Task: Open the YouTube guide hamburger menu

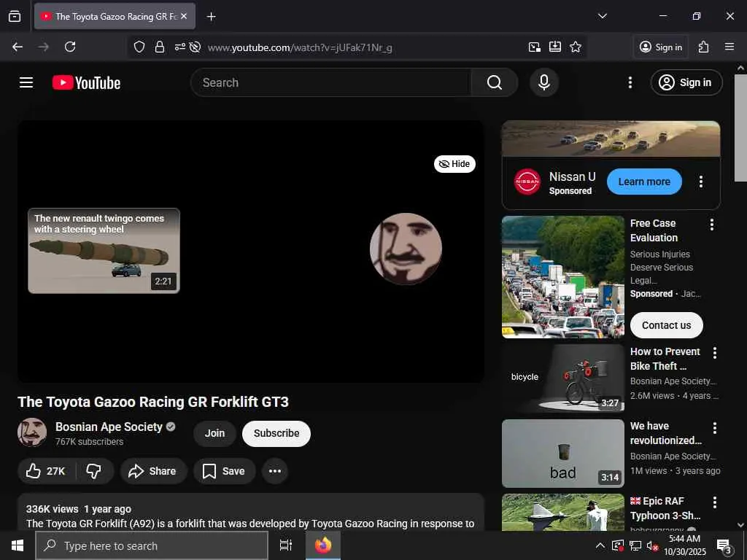Action: point(26,82)
